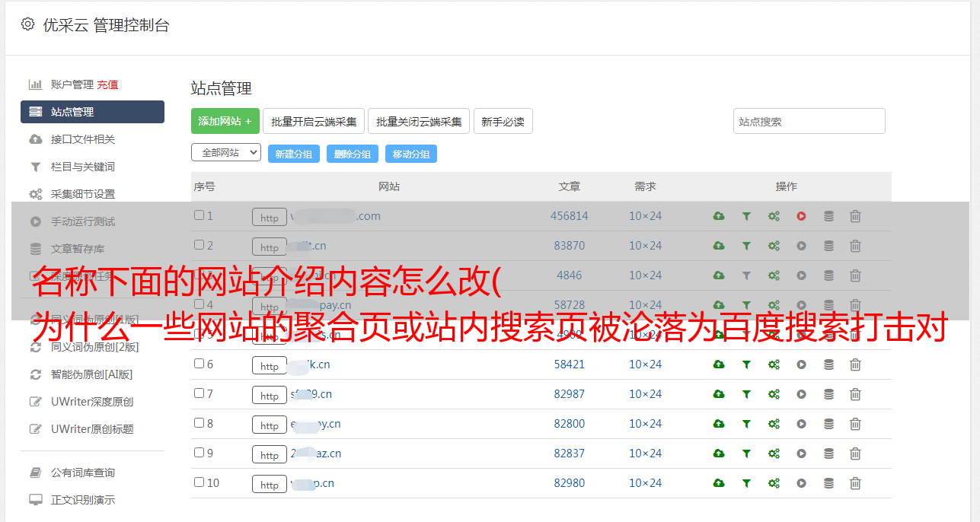The height and width of the screenshot is (522, 980).
Task: Click article count 82980
Action: point(570,483)
